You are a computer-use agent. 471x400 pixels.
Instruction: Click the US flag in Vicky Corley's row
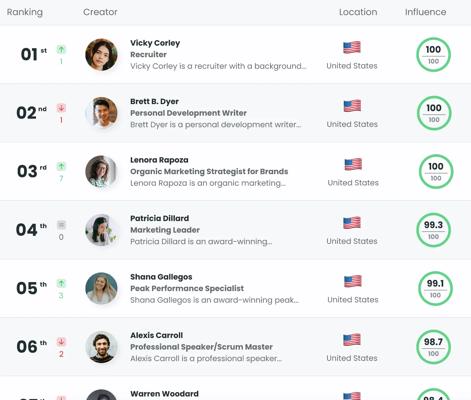(x=352, y=48)
